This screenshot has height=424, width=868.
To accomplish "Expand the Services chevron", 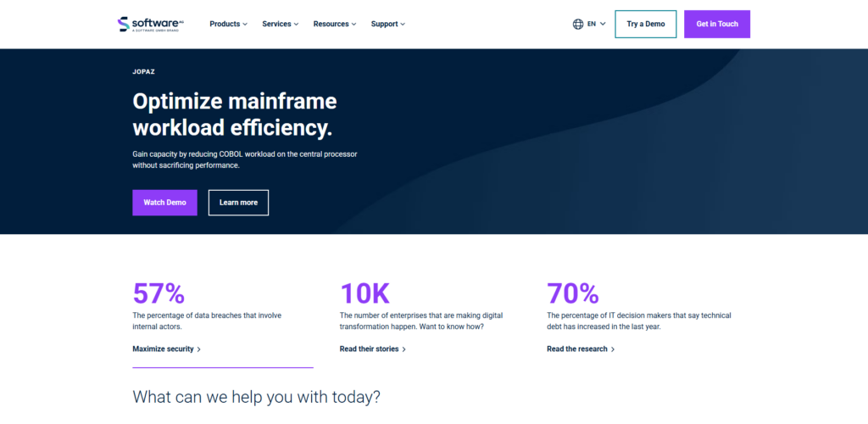I will (x=296, y=25).
